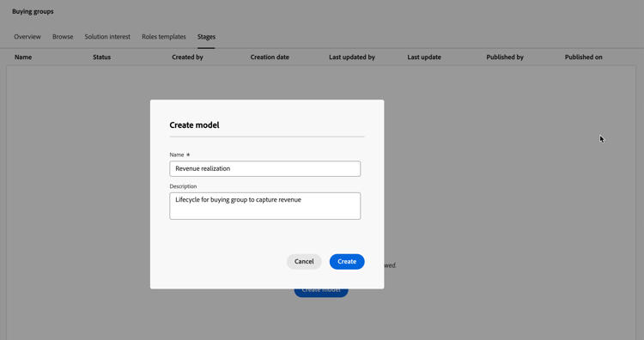This screenshot has width=644, height=340.
Task: Open the Browse tab
Action: [63, 37]
